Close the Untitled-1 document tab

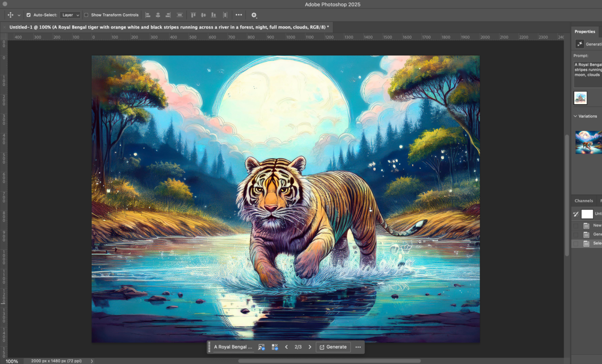[4, 27]
